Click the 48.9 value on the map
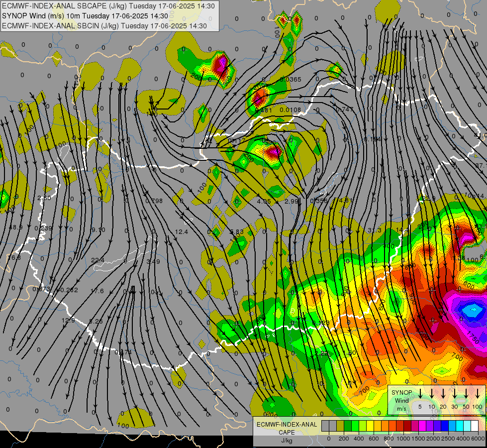This screenshot has width=487, height=448. [15, 227]
